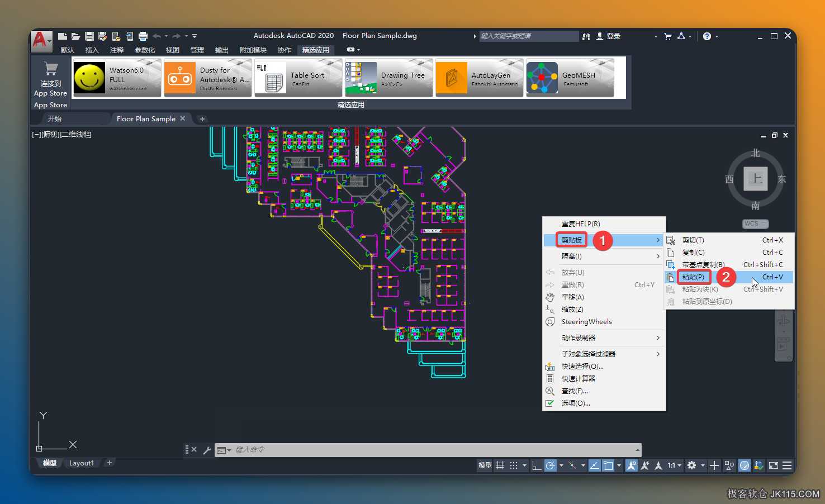Click the Save As icon

(x=102, y=36)
